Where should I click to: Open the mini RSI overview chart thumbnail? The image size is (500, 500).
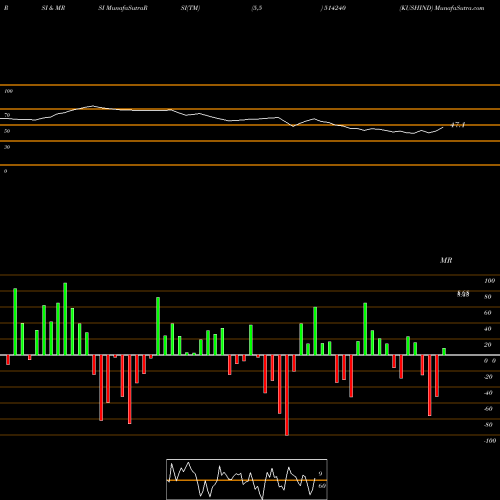(247, 479)
